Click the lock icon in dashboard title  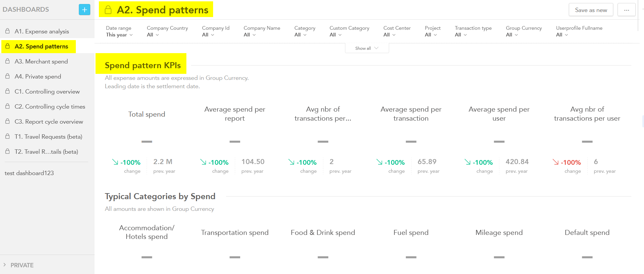tap(108, 10)
